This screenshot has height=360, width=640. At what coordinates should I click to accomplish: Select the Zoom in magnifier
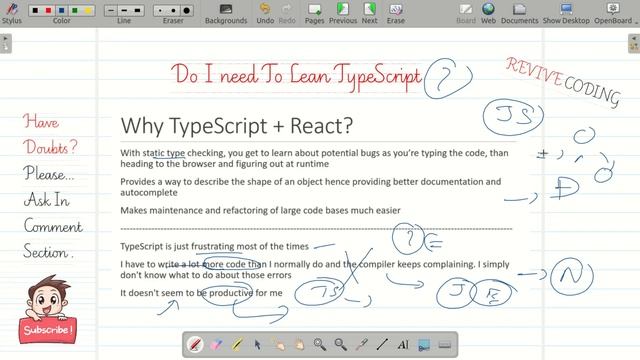[320, 344]
